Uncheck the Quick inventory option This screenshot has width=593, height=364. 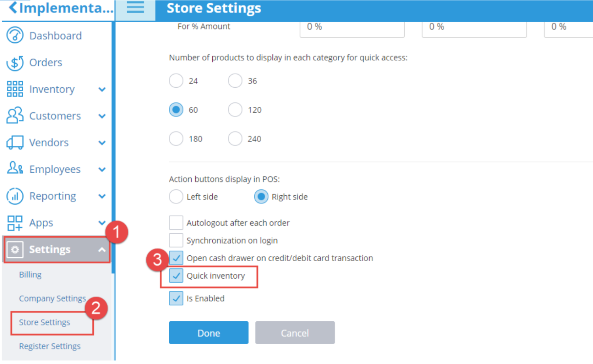176,275
